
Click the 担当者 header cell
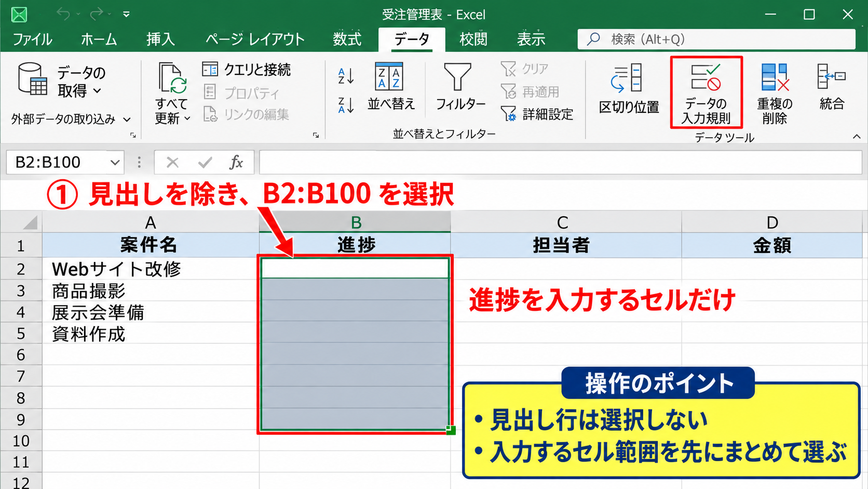(x=566, y=245)
